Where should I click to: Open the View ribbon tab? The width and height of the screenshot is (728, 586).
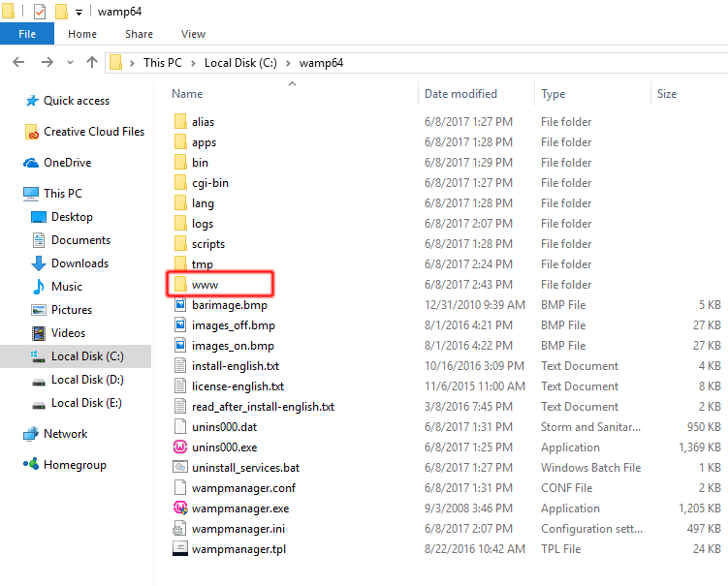193,34
